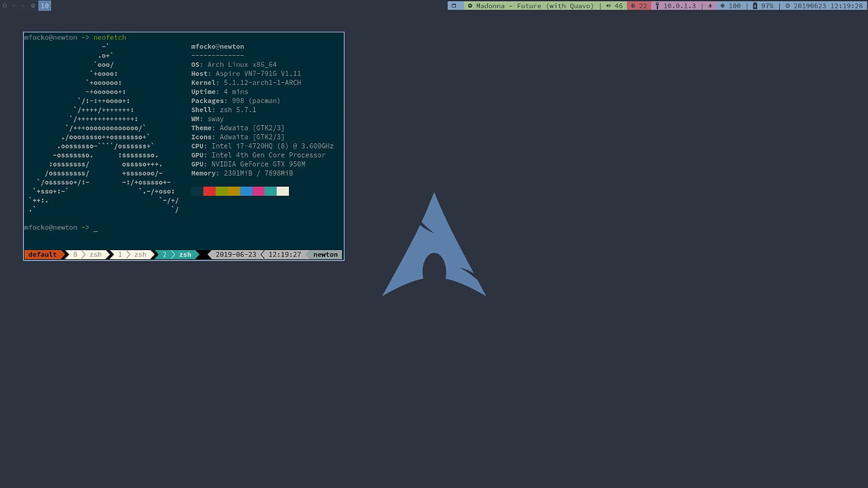Expand the 2019-06-23 date segment in tmux bar
The height and width of the screenshot is (488, 868).
[236, 254]
